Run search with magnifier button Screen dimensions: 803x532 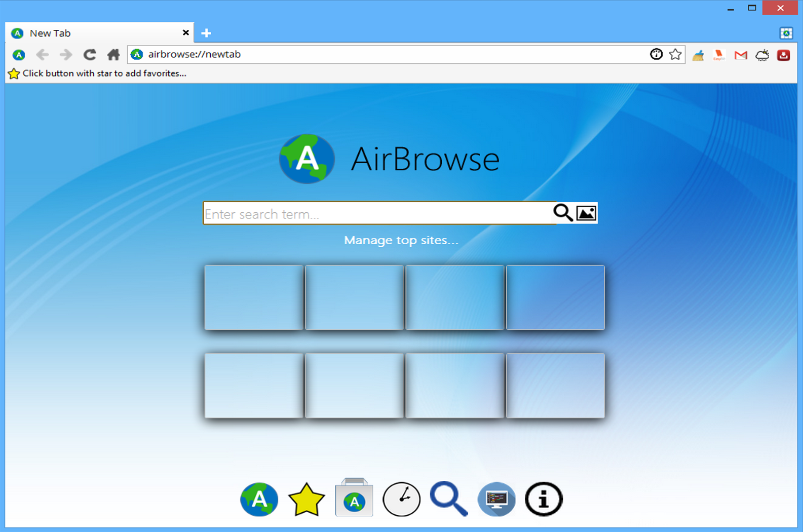pyautogui.click(x=563, y=213)
